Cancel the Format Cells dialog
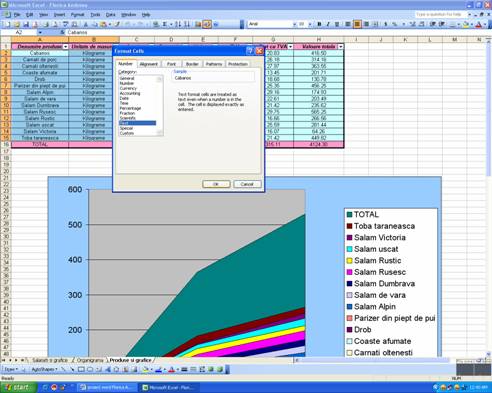Viewport: 492px width, 393px height. tap(247, 184)
